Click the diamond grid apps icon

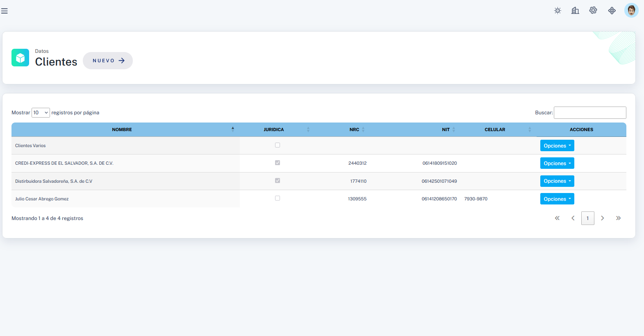point(612,11)
